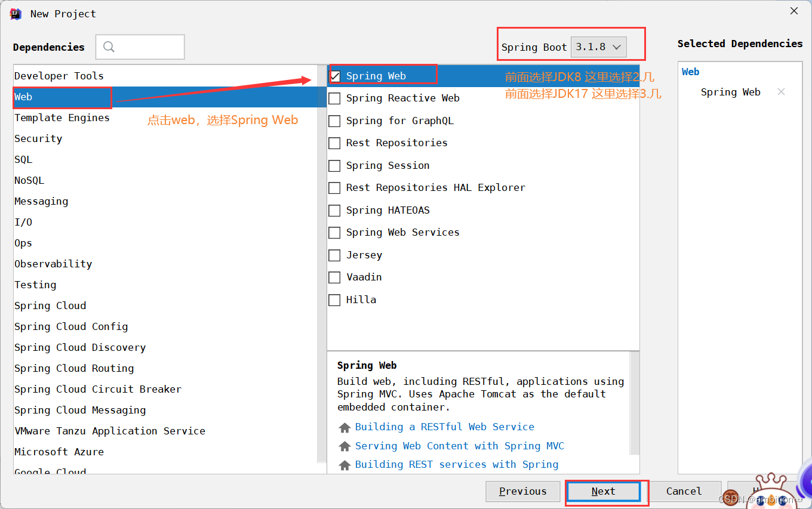Tick the Vaadin checkbox
812x509 pixels.
pyautogui.click(x=335, y=277)
